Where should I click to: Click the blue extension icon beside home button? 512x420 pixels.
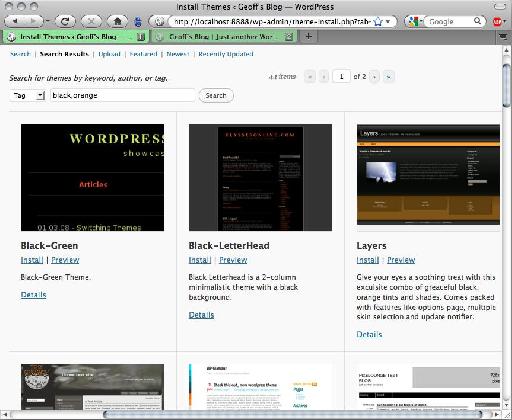pyautogui.click(x=138, y=22)
